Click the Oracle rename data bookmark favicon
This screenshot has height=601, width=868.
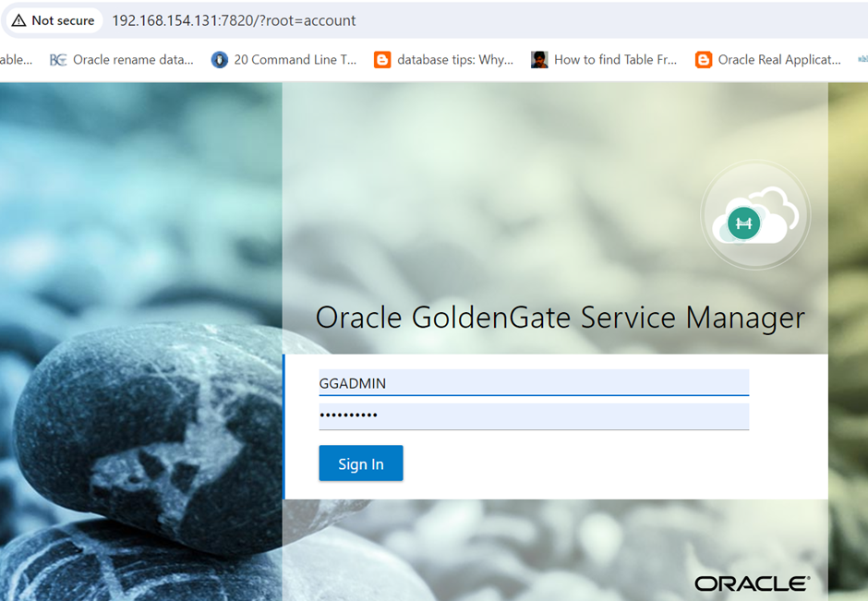pyautogui.click(x=58, y=60)
